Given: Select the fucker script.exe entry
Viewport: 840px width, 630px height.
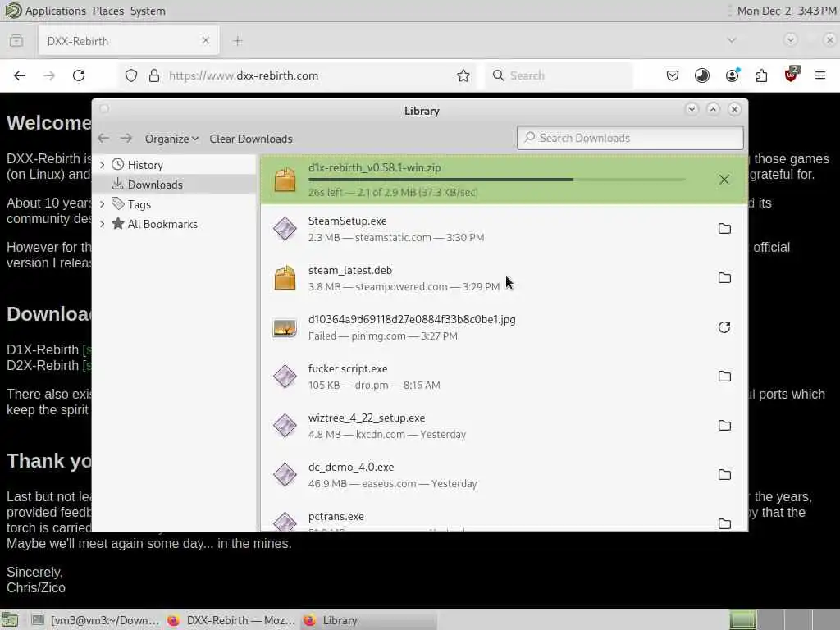Looking at the screenshot, I should pos(504,377).
